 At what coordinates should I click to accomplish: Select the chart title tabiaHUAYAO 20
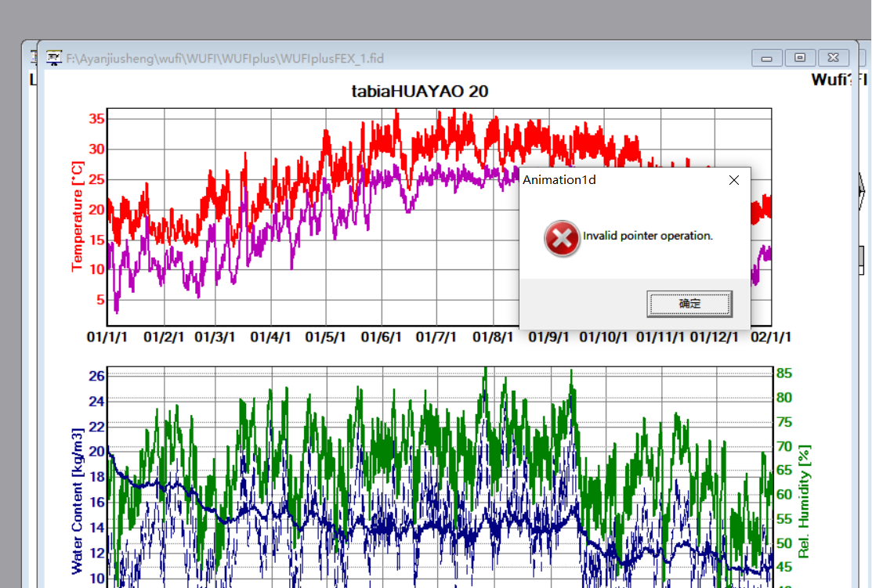(420, 91)
